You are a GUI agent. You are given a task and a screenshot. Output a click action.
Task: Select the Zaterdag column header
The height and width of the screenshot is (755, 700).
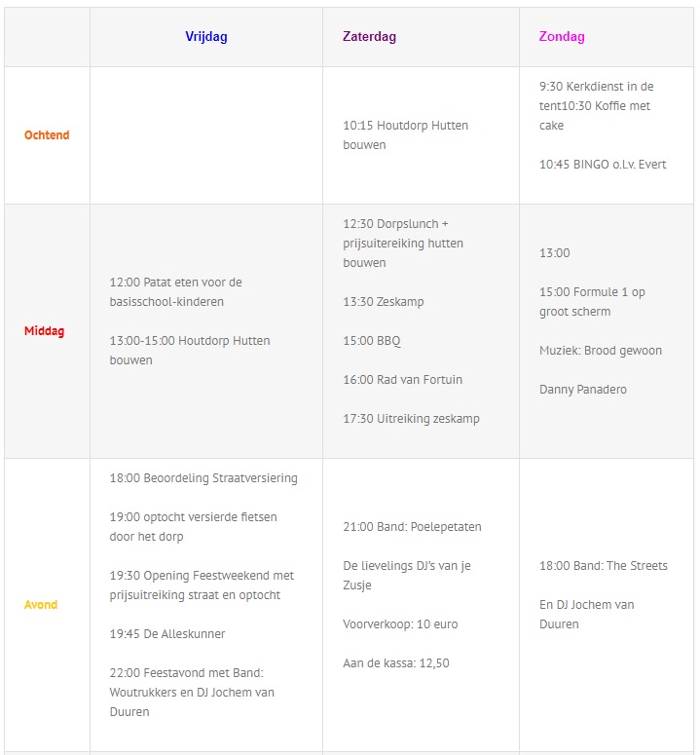click(370, 37)
